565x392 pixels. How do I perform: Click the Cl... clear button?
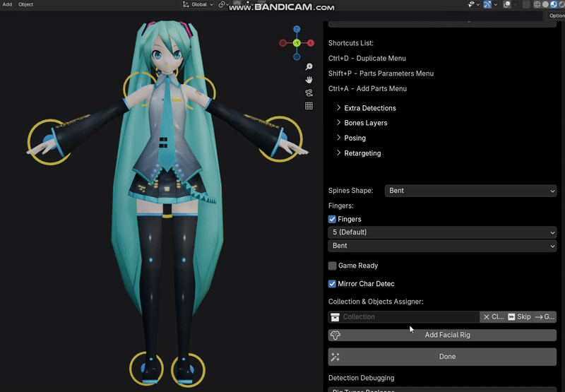[493, 316]
